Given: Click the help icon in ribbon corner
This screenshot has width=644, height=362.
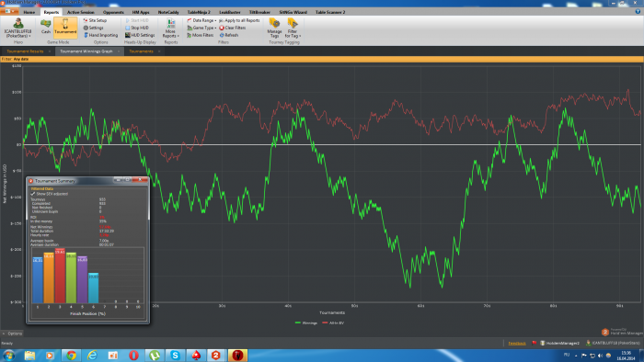Looking at the screenshot, I should click(638, 12).
